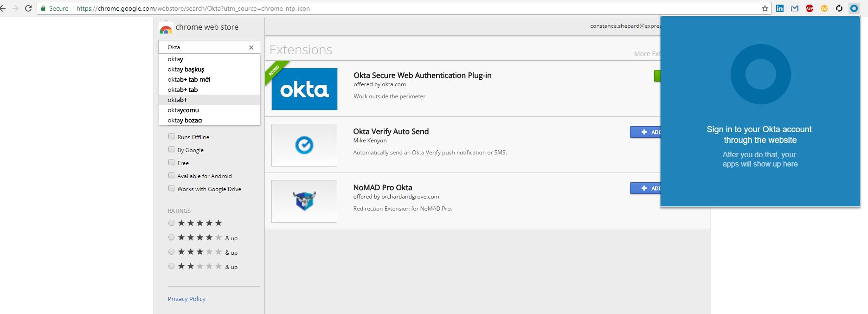Tick the Free filter checkbox

(171, 162)
